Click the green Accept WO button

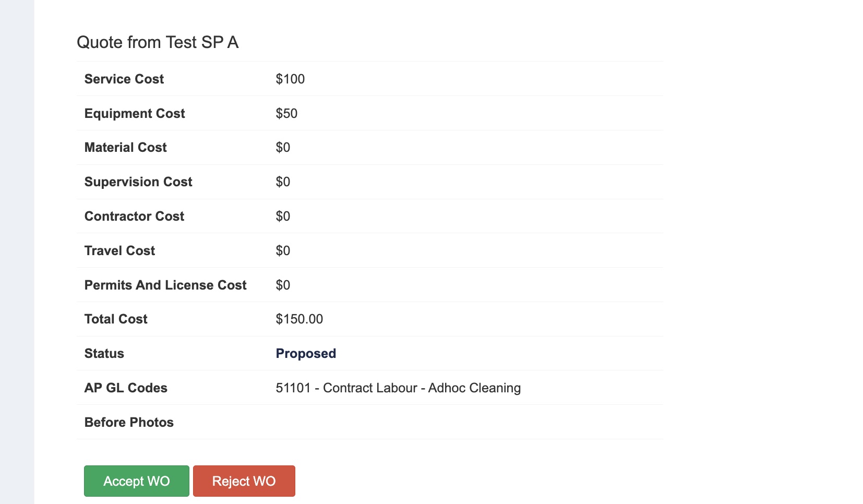(136, 481)
